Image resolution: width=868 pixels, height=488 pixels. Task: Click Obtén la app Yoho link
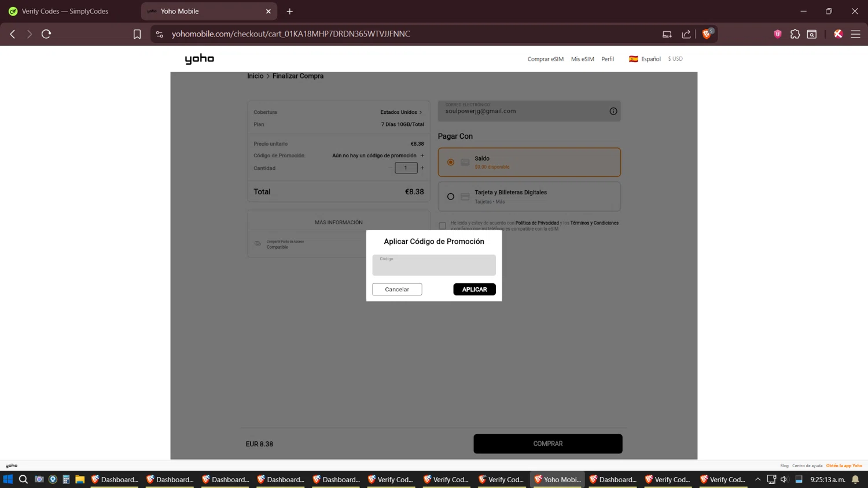(x=844, y=465)
